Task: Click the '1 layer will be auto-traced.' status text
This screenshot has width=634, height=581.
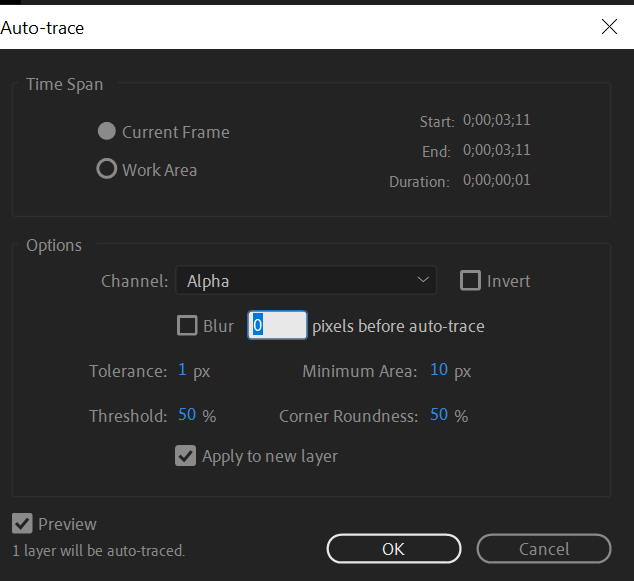Action: pyautogui.click(x=99, y=551)
